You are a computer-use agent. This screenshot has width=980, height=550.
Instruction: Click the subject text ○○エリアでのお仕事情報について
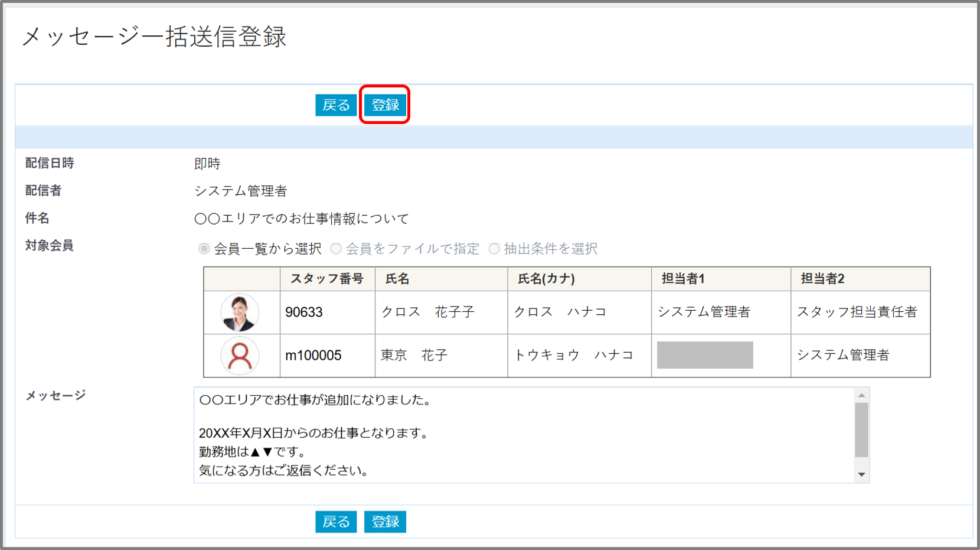pyautogui.click(x=302, y=219)
